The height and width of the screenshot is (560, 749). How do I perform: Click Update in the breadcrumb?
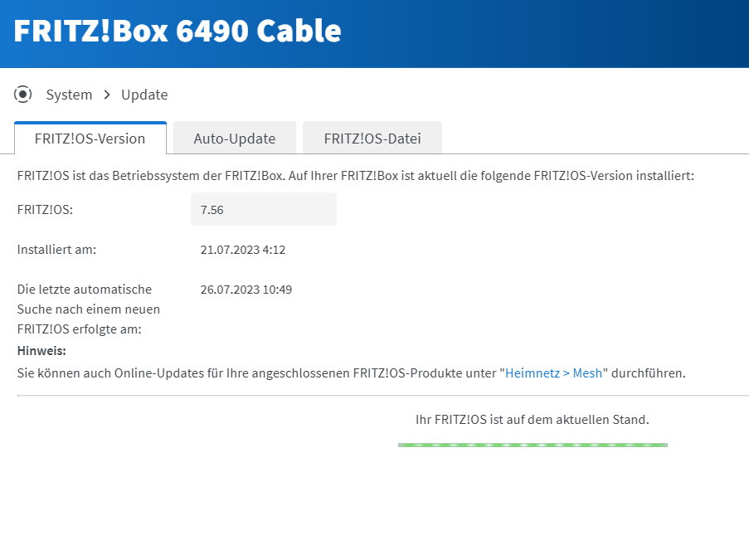pyautogui.click(x=144, y=95)
